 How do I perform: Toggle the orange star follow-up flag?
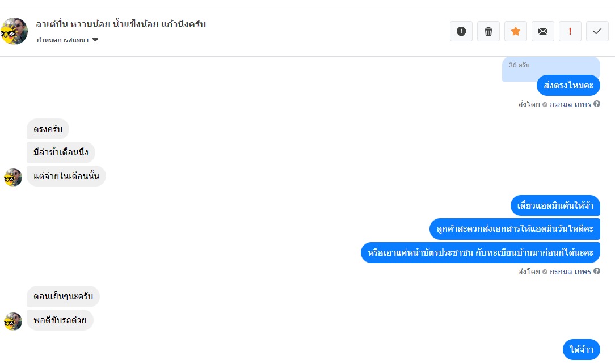515,31
